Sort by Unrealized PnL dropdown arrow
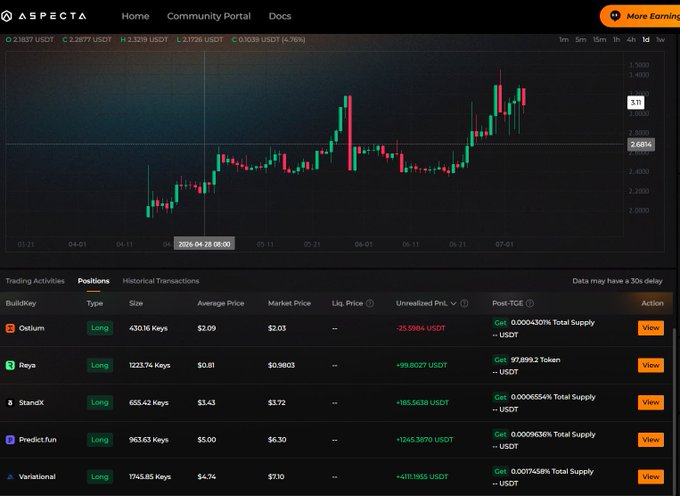 pyautogui.click(x=453, y=303)
